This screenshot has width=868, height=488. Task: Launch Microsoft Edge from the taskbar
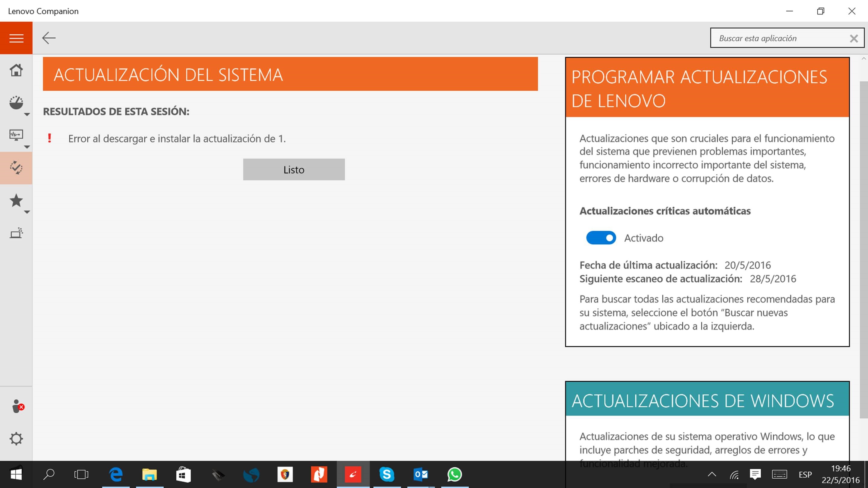click(x=116, y=474)
